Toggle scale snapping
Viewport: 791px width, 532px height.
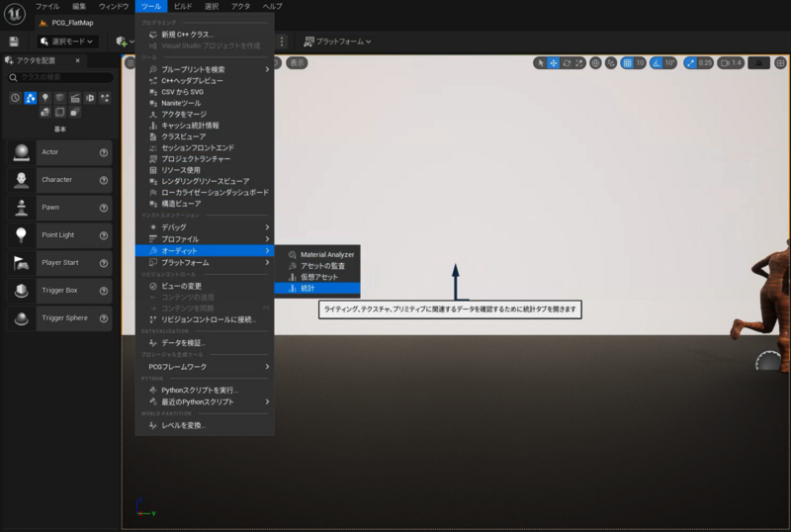click(690, 63)
